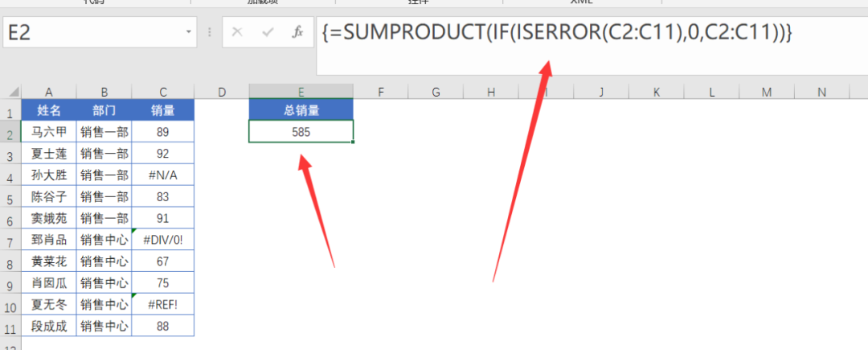Viewport: 868px width, 350px height.
Task: Select row 7 header
Action: click(10, 240)
